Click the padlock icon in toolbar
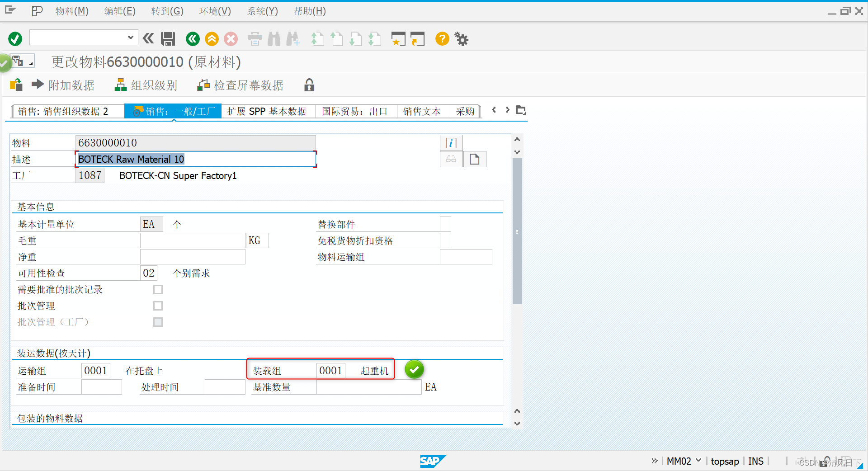Screen dimensions: 868x471 click(309, 85)
